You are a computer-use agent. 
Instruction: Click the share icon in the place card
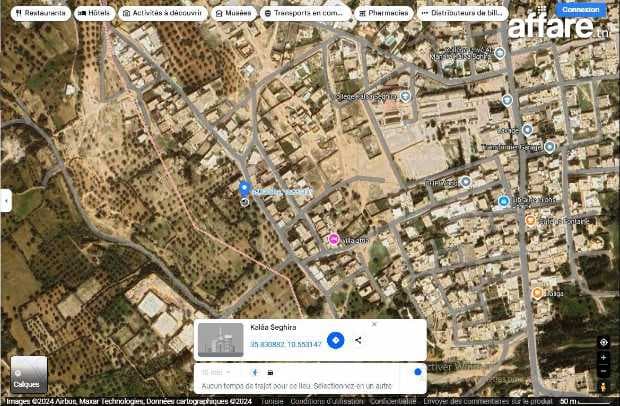point(358,340)
